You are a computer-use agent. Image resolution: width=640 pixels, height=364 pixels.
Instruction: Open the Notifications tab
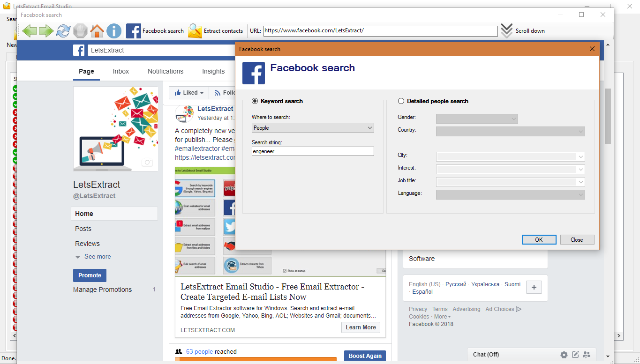point(166,71)
